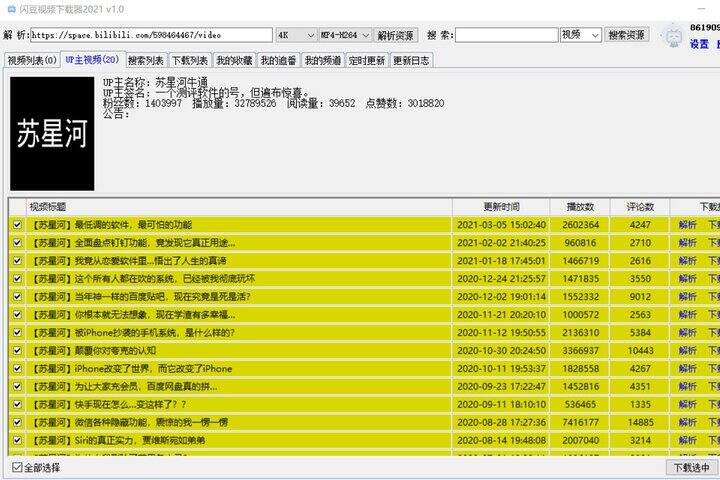
Task: Click the comment count 10443 cell
Action: click(x=641, y=351)
